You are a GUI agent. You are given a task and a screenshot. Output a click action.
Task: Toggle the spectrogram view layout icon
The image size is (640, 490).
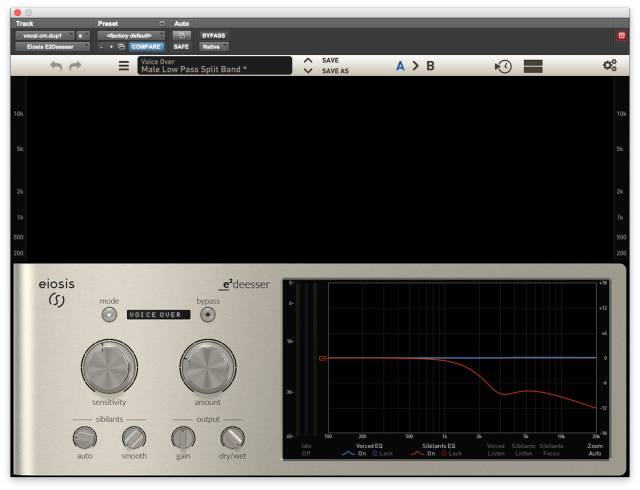(x=533, y=66)
